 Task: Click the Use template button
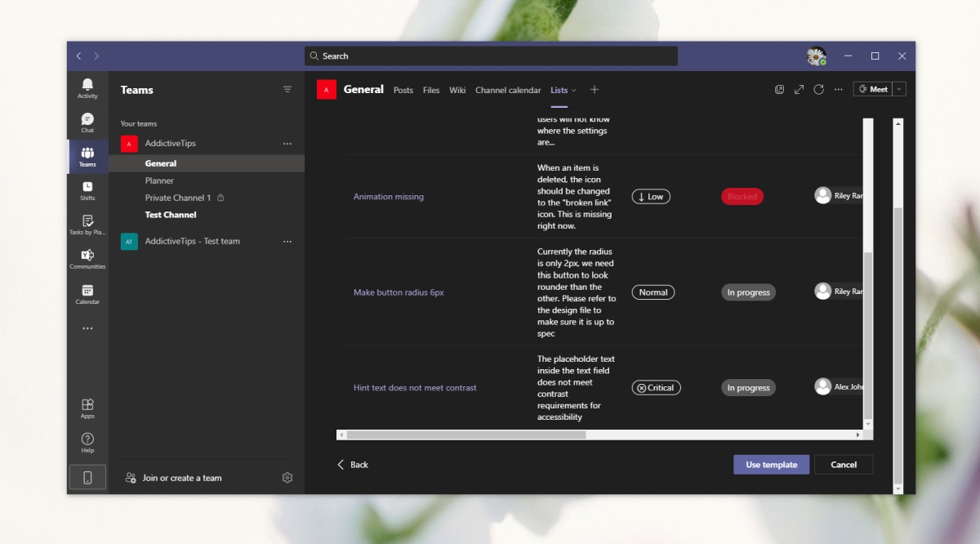(x=771, y=465)
